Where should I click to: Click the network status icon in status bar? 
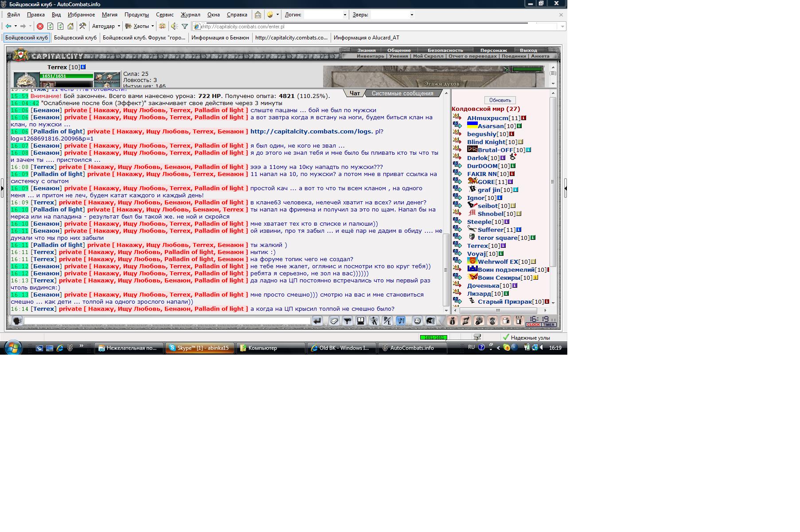[x=477, y=337]
